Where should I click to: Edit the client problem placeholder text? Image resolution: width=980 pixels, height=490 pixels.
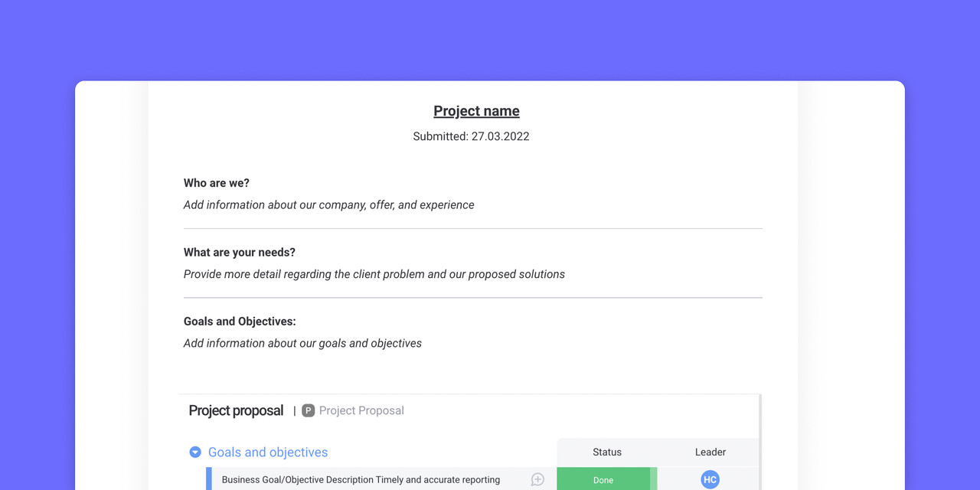pyautogui.click(x=374, y=274)
